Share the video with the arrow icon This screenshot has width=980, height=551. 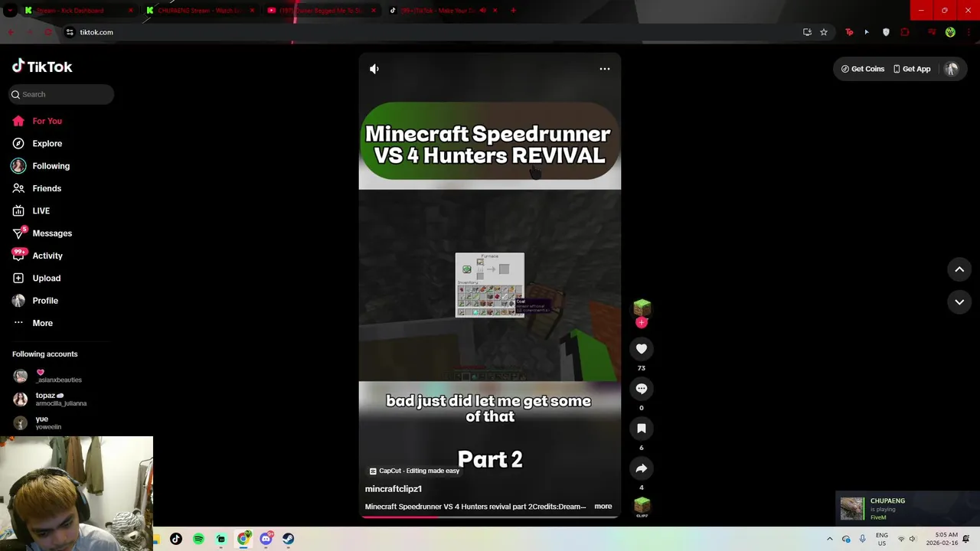pyautogui.click(x=642, y=468)
